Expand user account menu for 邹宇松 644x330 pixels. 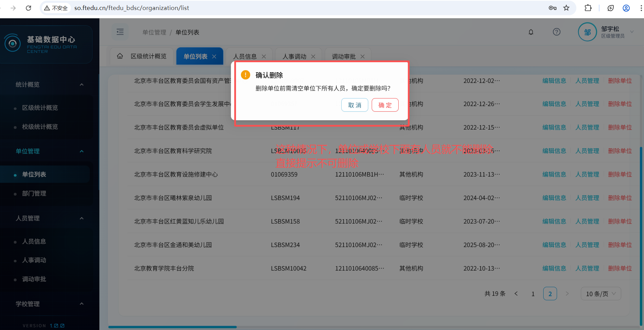click(x=632, y=32)
